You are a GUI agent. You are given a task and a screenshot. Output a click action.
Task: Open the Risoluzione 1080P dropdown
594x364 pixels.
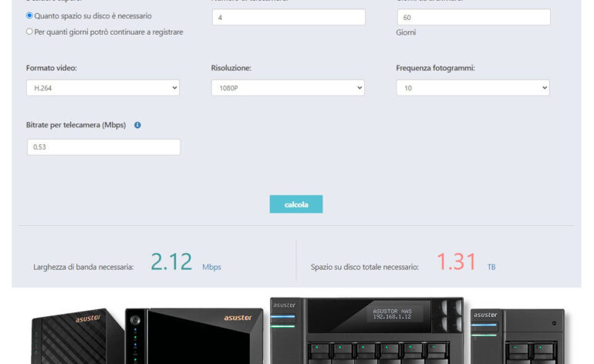click(x=288, y=88)
